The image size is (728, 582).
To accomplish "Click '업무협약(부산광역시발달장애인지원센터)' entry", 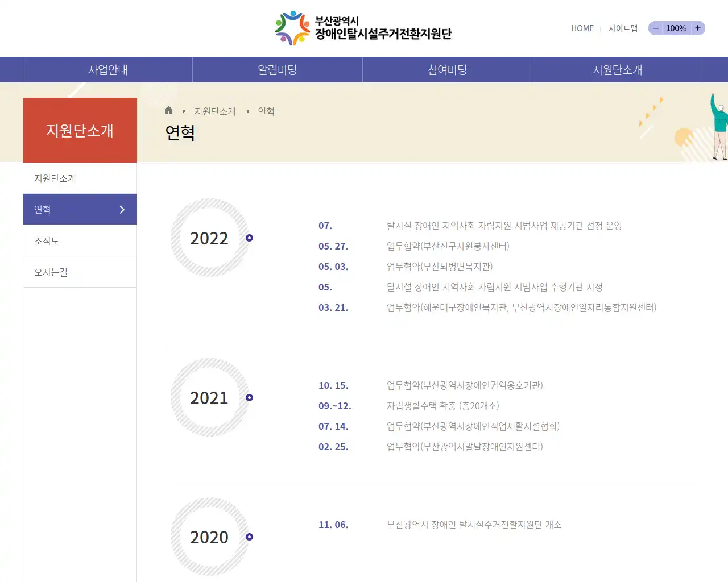I will pyautogui.click(x=465, y=447).
